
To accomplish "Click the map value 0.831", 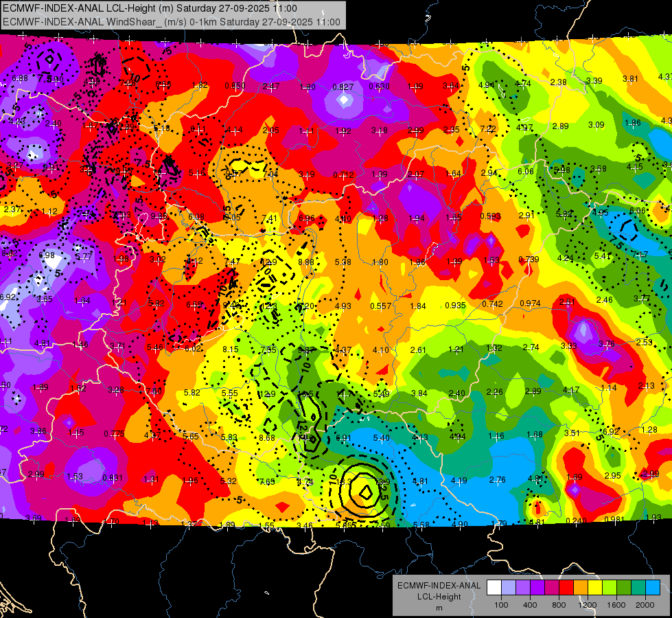I will tap(113, 477).
